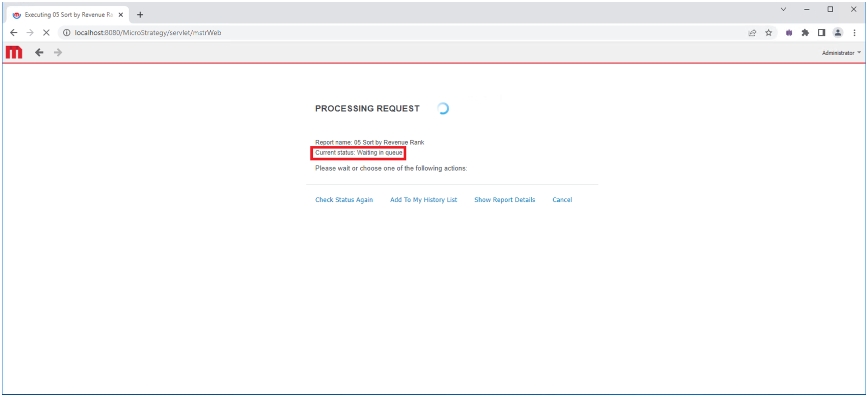This screenshot has width=868, height=397.
Task: Open Show Report Details link
Action: click(505, 200)
